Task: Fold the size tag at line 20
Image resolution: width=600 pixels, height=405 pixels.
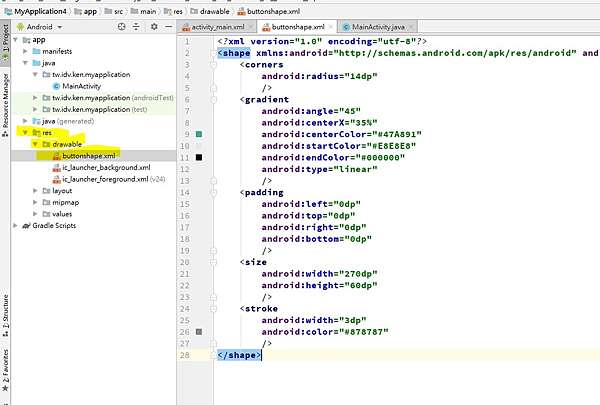Action: click(214, 262)
